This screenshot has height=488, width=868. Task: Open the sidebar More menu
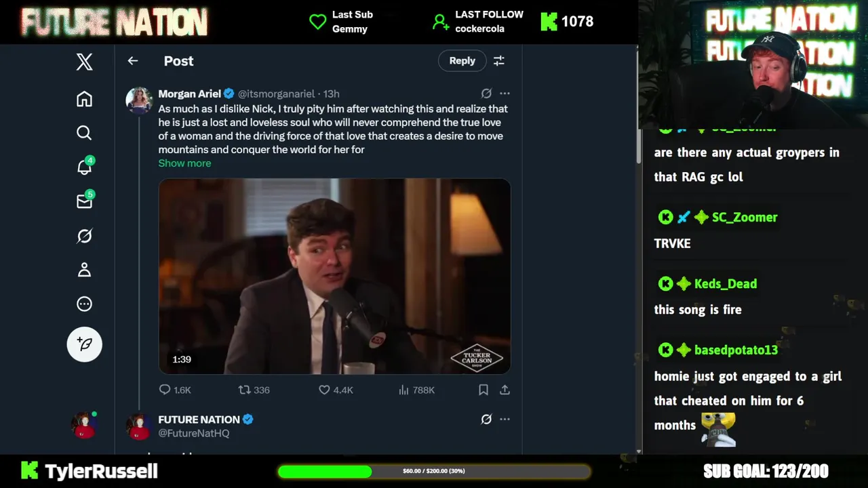84,304
